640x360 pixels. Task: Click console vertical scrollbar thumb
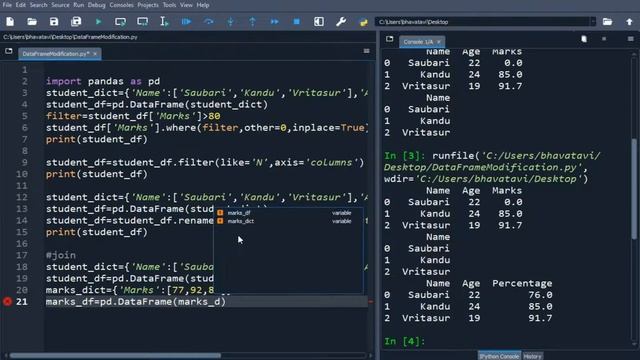[x=634, y=189]
